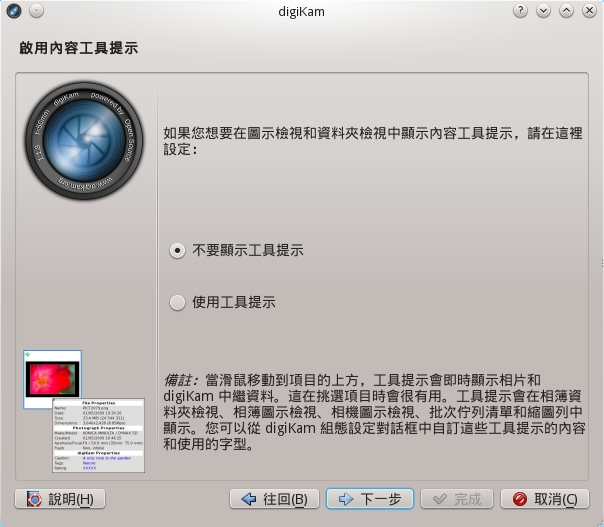Minimize window using down chevron icon
Image resolution: width=604 pixels, height=527 pixels.
point(543,11)
